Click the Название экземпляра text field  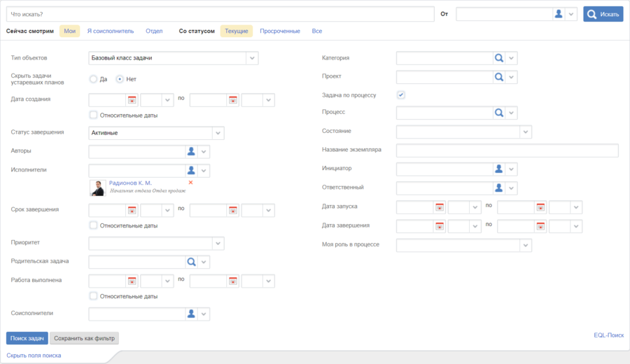pos(507,150)
